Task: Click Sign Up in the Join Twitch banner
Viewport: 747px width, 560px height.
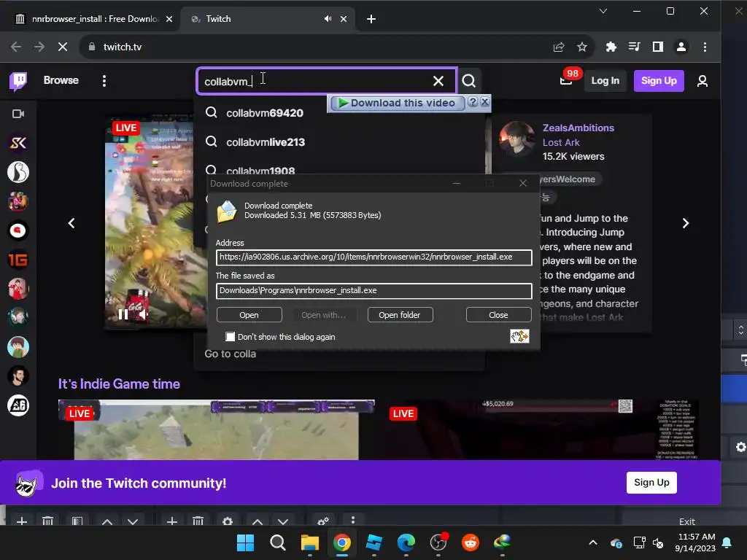Action: (x=651, y=483)
